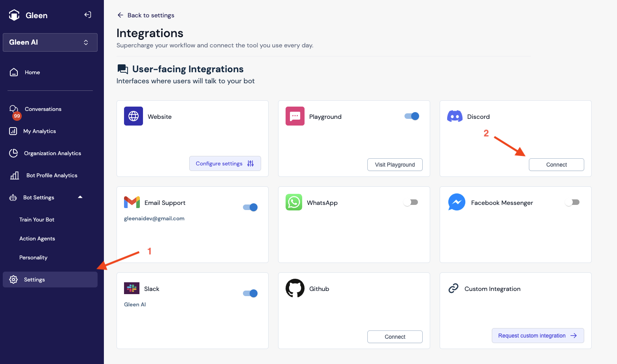
Task: Click the Github octocat icon
Action: coord(295,289)
